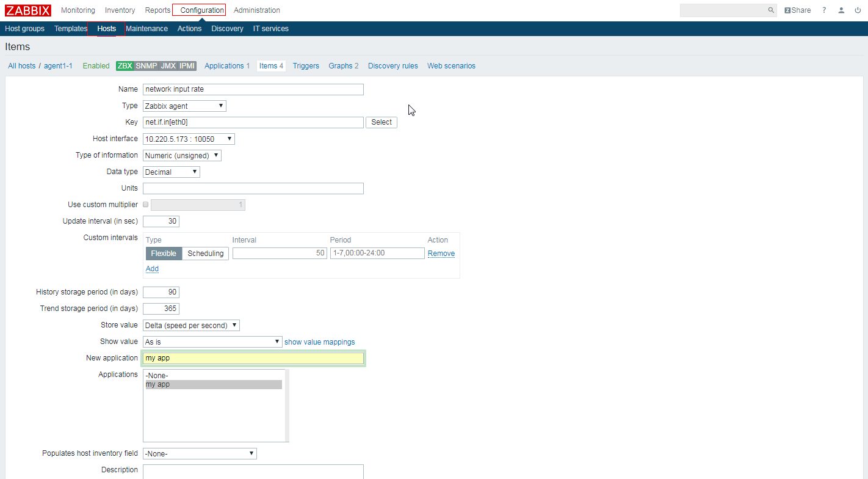Go to Actions submenu

tap(189, 29)
